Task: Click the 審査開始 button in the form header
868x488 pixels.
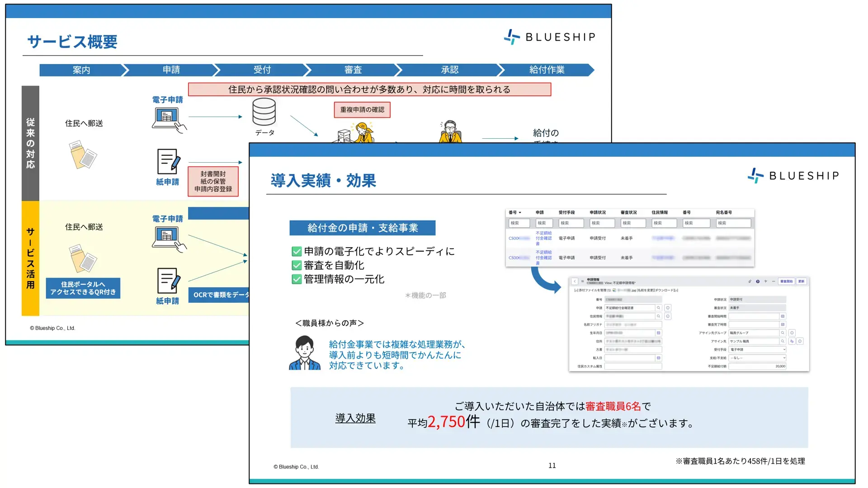Action: tap(787, 281)
